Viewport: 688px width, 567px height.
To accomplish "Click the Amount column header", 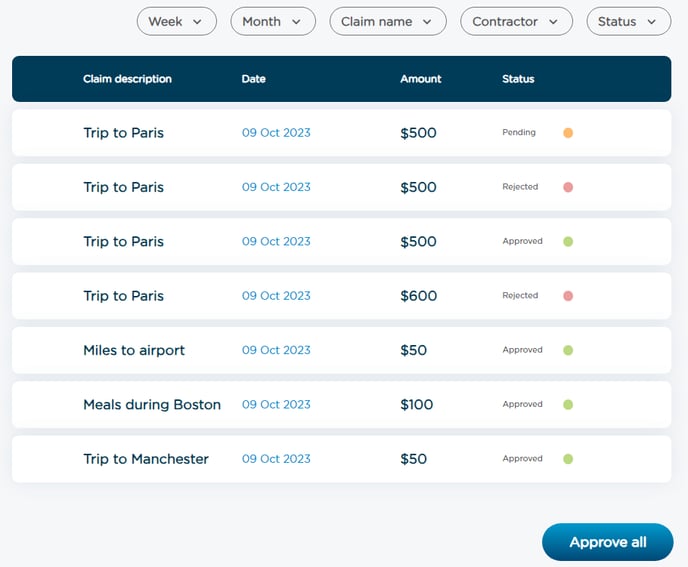I will click(x=420, y=79).
